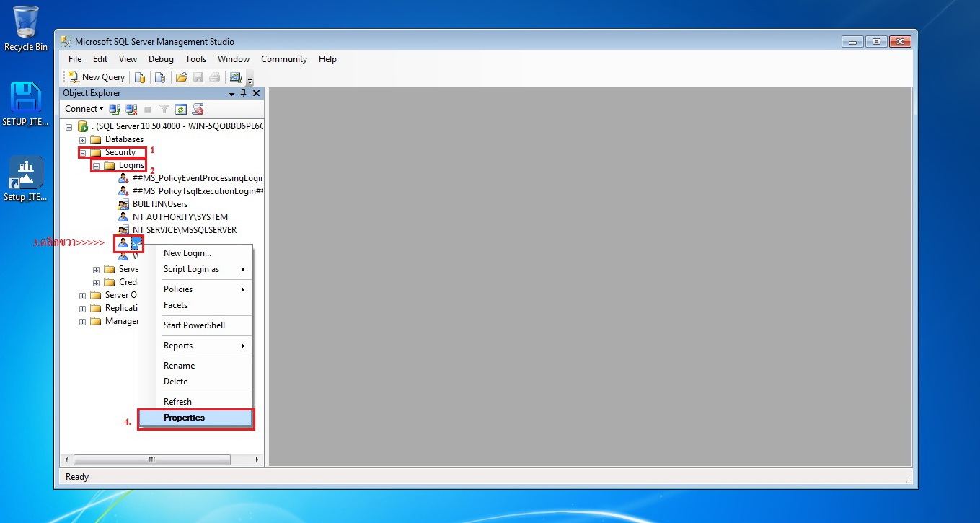
Task: Choose Rename from the context menu
Action: [x=195, y=366]
